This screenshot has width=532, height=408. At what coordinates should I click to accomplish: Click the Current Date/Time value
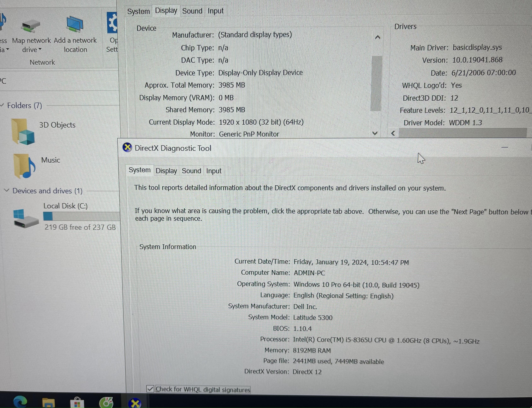point(351,262)
